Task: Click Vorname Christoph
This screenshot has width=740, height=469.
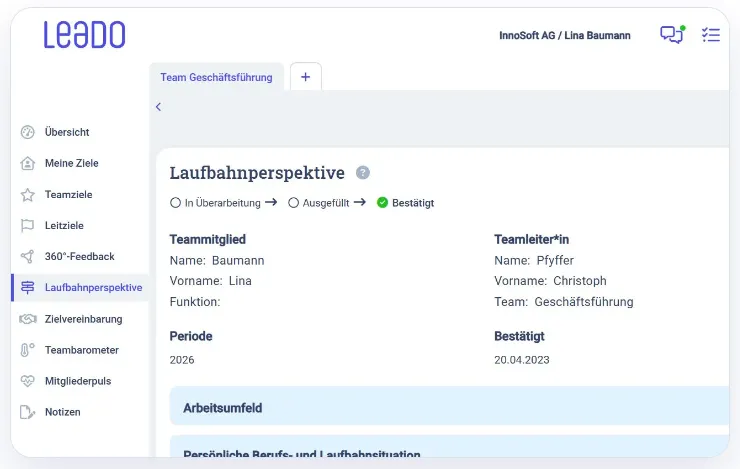Action: click(580, 281)
